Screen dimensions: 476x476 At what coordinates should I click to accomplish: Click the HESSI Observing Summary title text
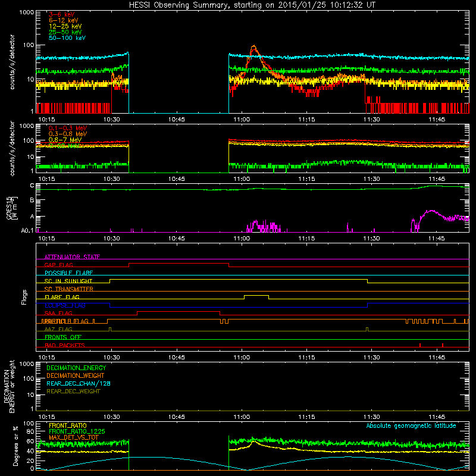tap(252, 5)
